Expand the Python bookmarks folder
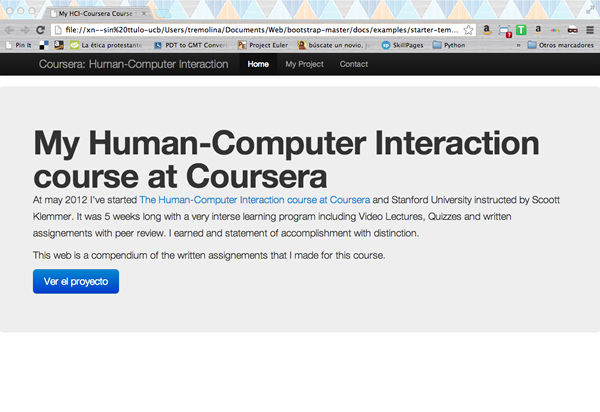 point(449,45)
